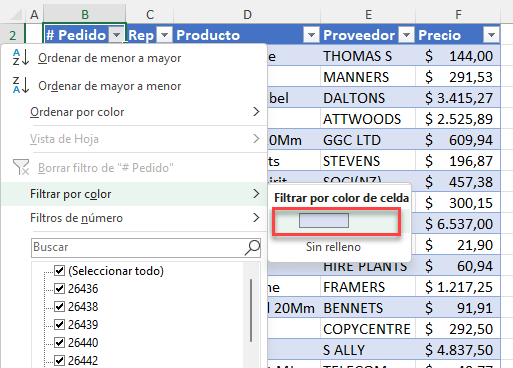The width and height of the screenshot is (513, 368).
Task: Click the clear filter funnel icon
Action: (21, 167)
